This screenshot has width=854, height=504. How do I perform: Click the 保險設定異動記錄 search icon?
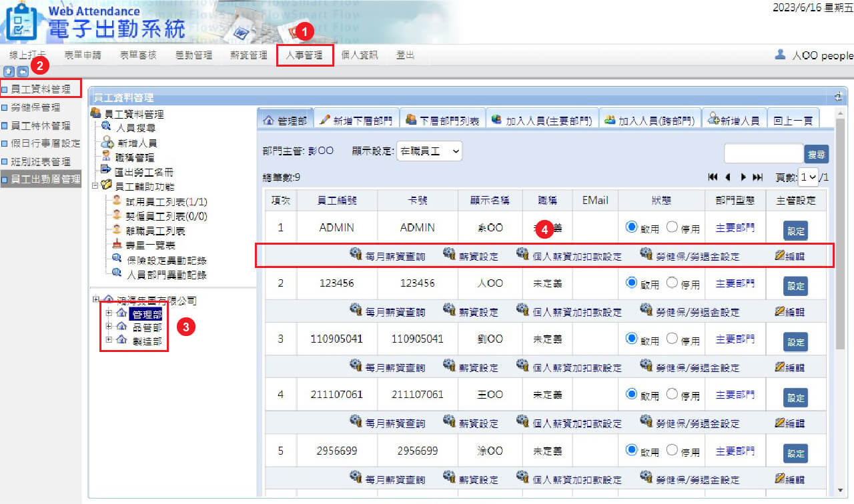(x=117, y=259)
